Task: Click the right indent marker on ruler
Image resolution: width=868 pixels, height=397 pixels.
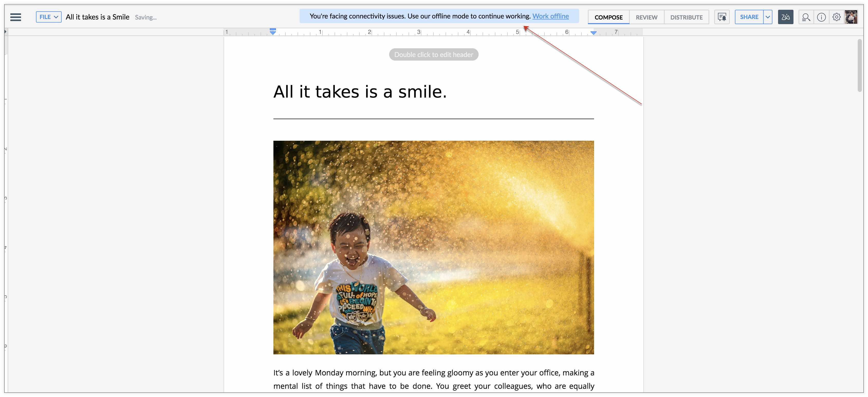Action: coord(593,33)
